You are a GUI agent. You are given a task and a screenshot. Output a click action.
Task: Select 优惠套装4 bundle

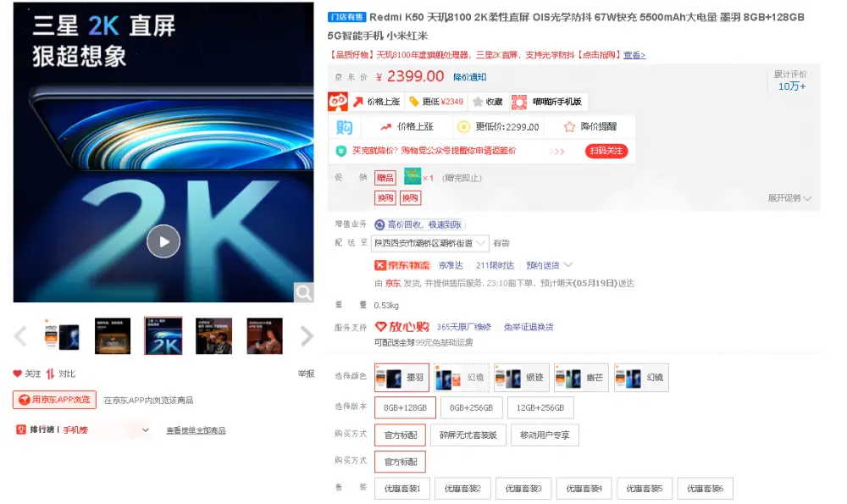[584, 489]
